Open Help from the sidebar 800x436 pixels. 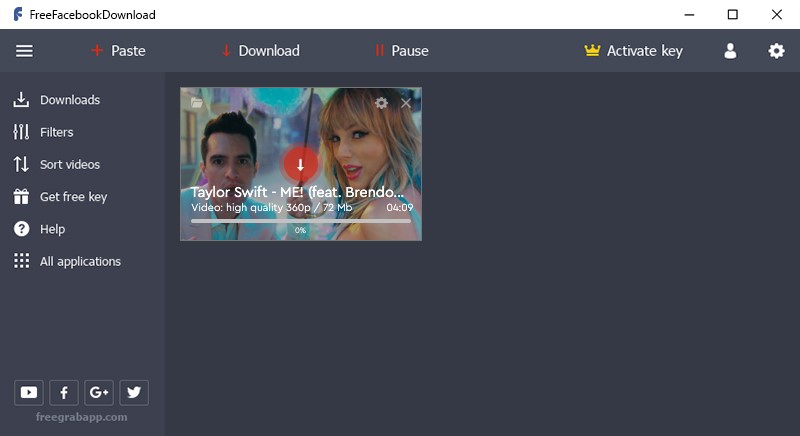(x=39, y=229)
